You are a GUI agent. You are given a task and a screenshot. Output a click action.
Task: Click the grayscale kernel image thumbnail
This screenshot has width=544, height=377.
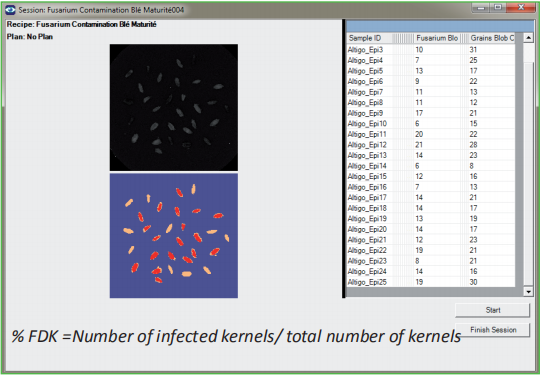tap(174, 108)
